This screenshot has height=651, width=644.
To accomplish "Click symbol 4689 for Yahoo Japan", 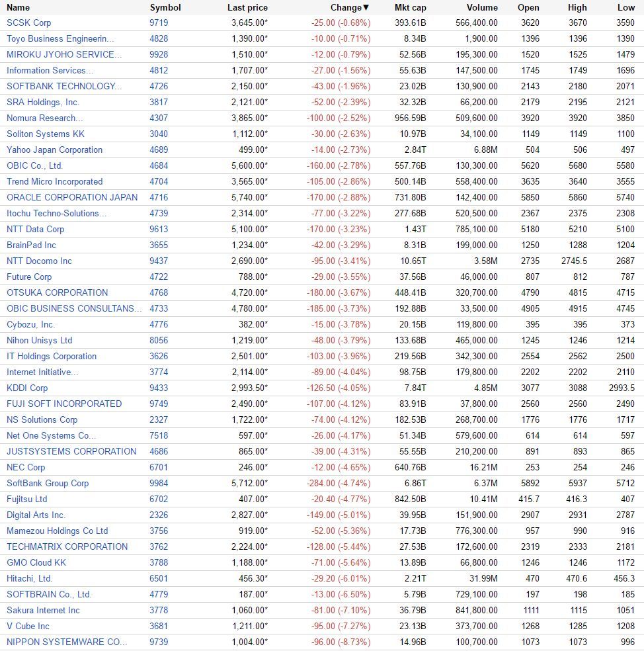I will pos(159,150).
